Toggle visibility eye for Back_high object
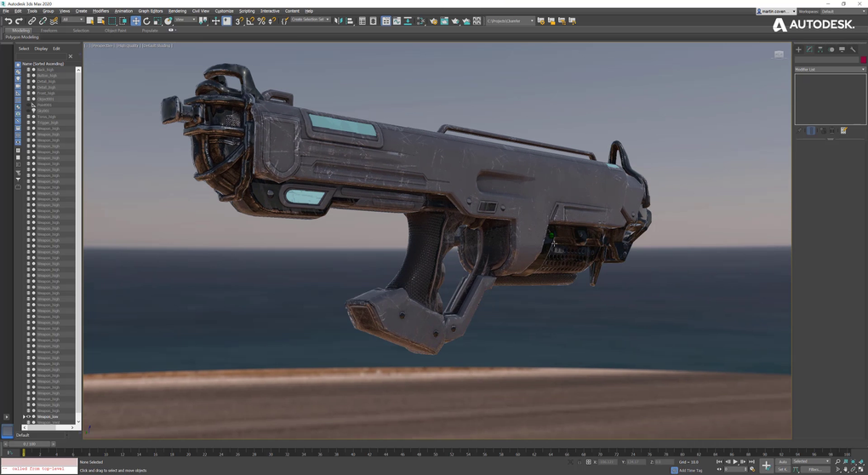Screen dimensions: 868x475 28,70
